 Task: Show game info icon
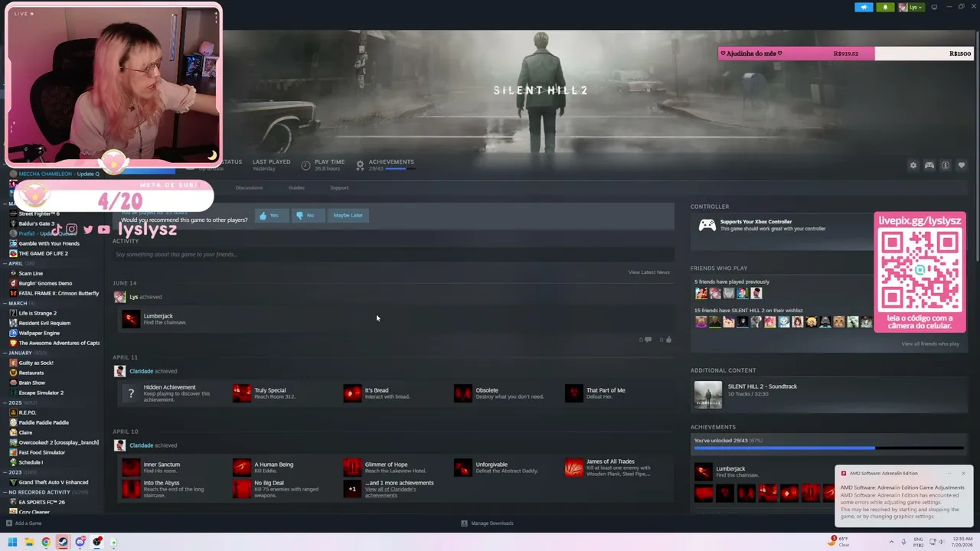coord(946,165)
